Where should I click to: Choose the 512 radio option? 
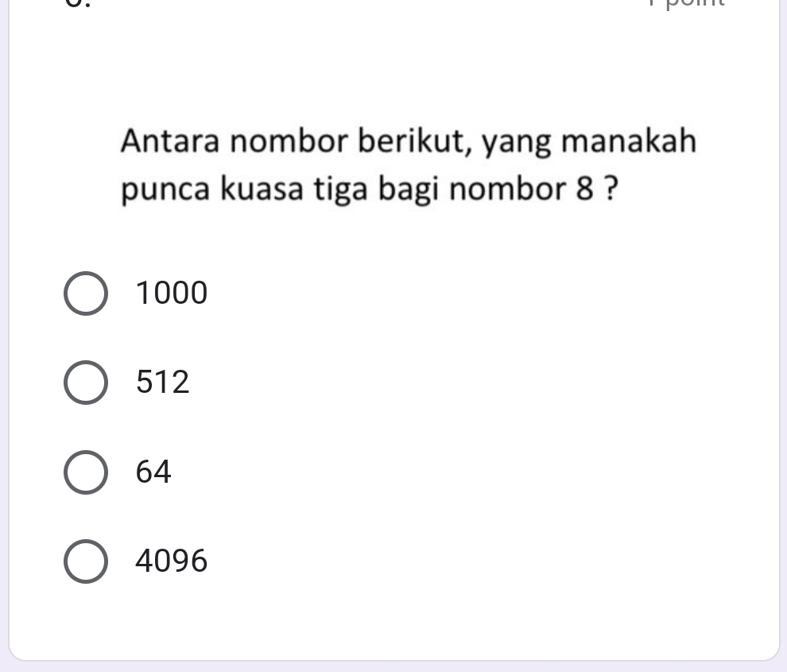85,383
